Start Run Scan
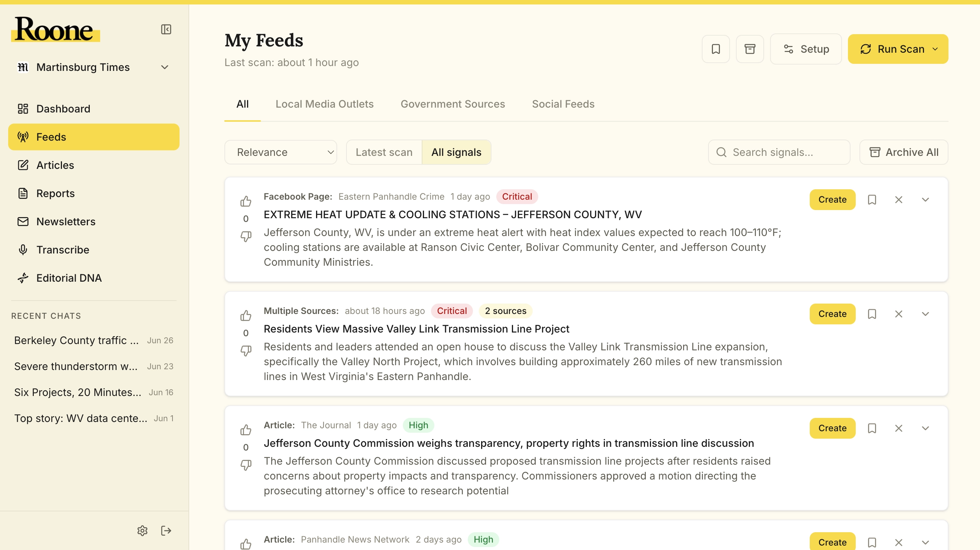This screenshot has height=550, width=980. tap(892, 49)
